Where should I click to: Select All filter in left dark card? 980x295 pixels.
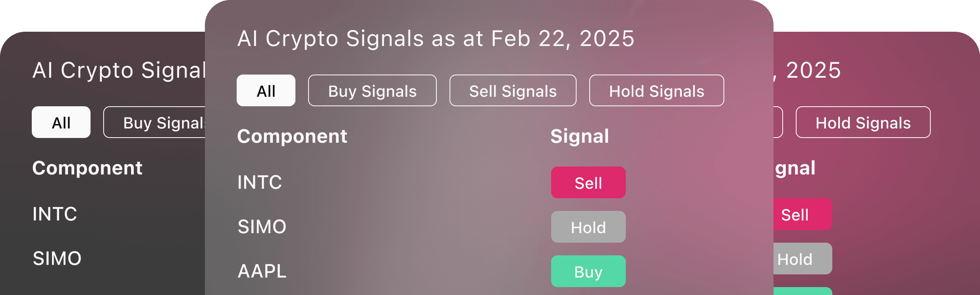61,122
